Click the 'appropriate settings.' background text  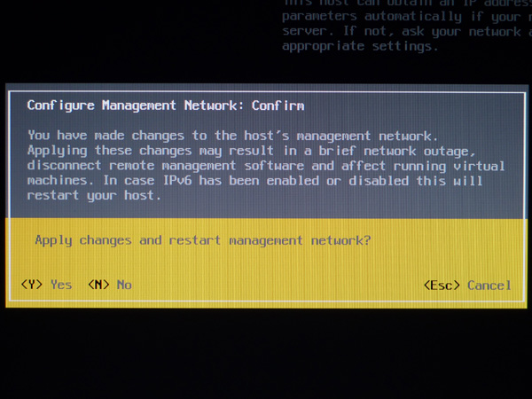(x=360, y=46)
